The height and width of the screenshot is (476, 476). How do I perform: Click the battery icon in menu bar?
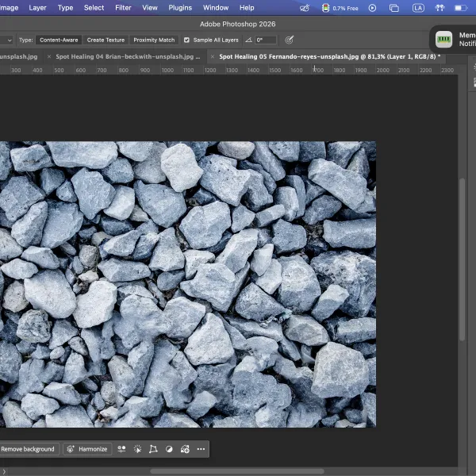click(x=460, y=8)
